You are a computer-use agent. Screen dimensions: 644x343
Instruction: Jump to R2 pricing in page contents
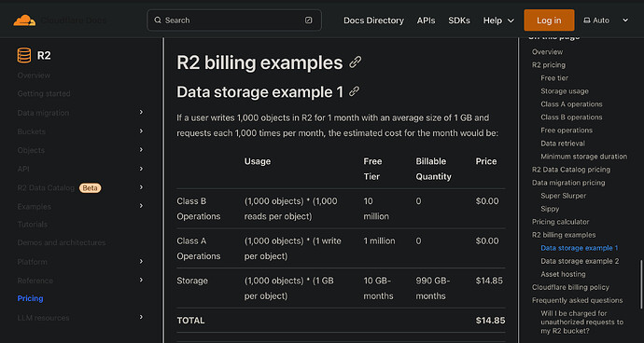coord(549,65)
